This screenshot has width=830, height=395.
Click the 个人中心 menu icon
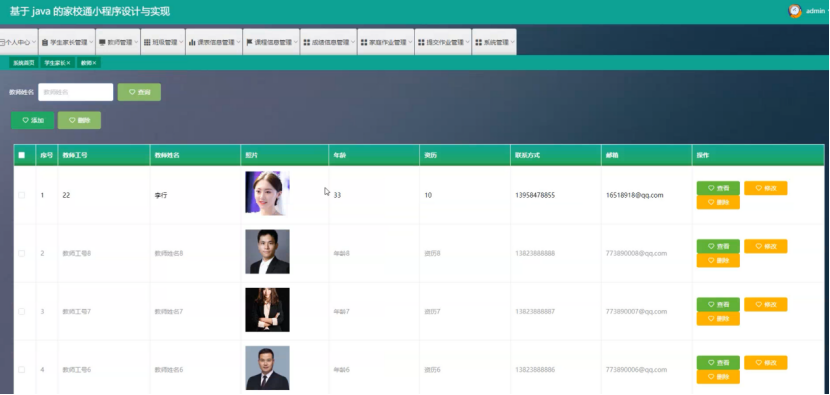pyautogui.click(x=2, y=42)
